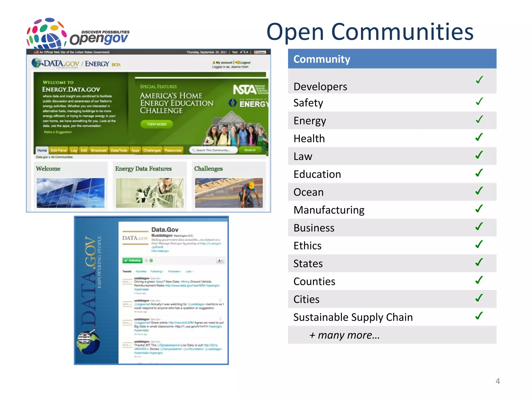Click the Sustainable Supply Chain checkmark

coord(479,316)
